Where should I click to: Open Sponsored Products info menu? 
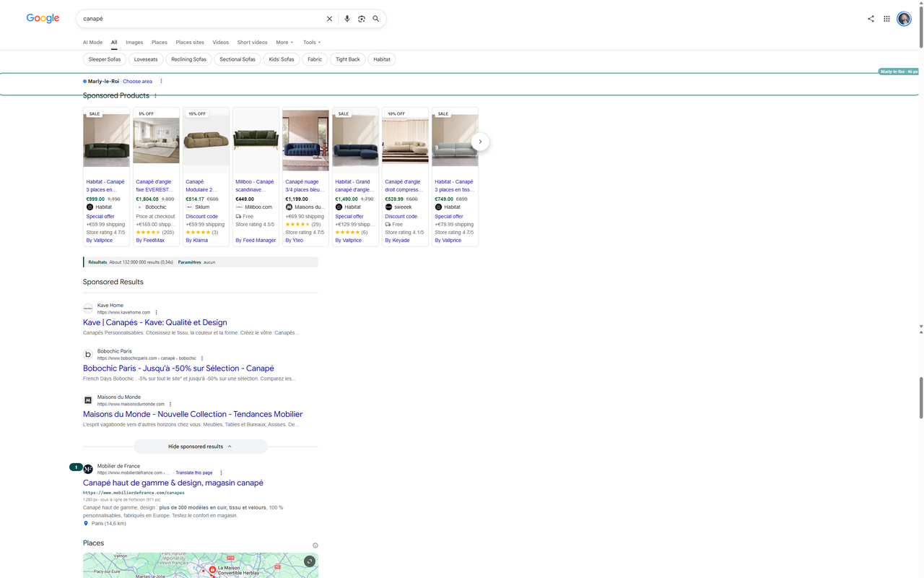tap(155, 96)
